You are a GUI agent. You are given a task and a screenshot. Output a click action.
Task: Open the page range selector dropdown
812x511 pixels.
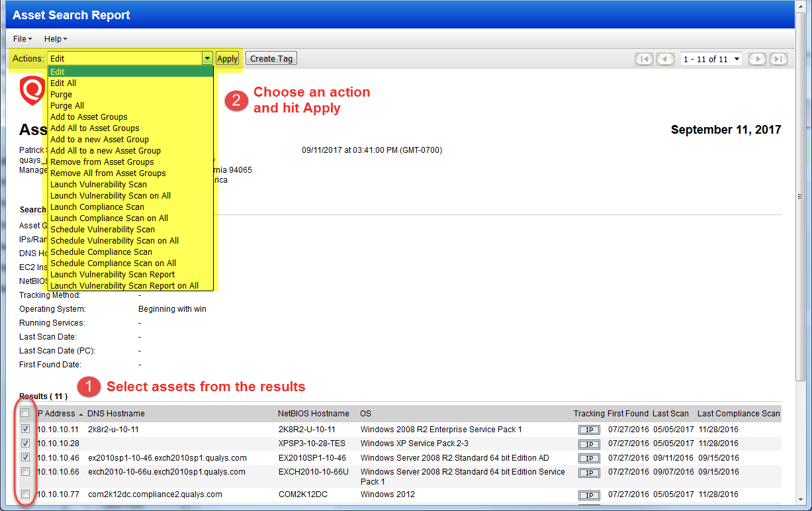point(737,59)
